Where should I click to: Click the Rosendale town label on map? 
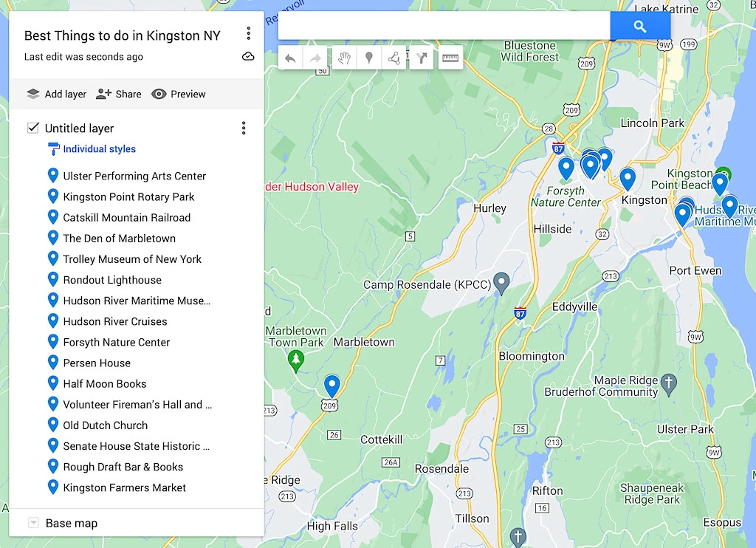pyautogui.click(x=441, y=468)
